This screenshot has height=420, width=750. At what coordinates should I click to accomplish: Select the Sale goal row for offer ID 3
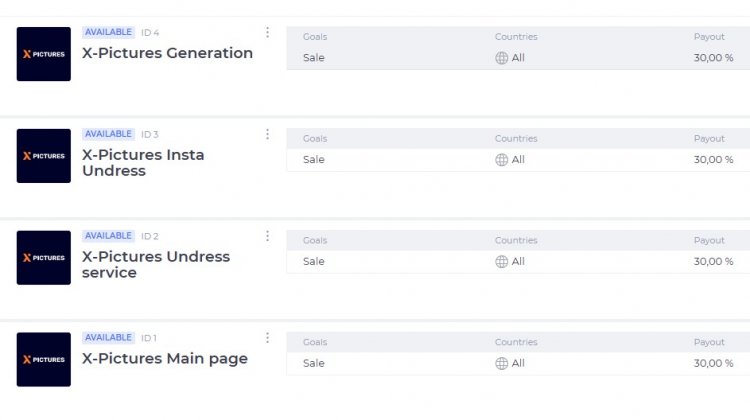pyautogui.click(x=314, y=160)
